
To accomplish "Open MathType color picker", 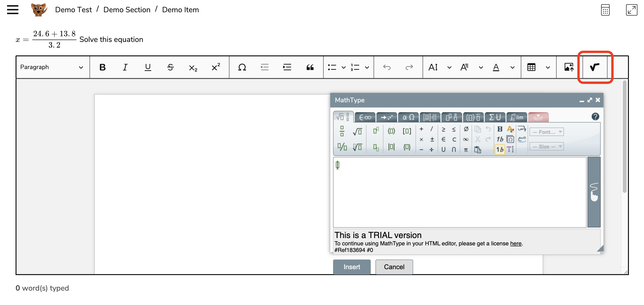I will tap(510, 129).
